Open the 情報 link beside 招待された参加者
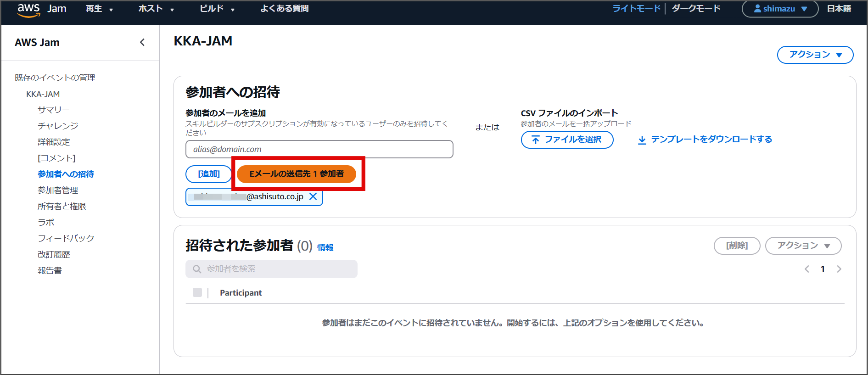Viewport: 868px width, 375px height. pos(325,247)
